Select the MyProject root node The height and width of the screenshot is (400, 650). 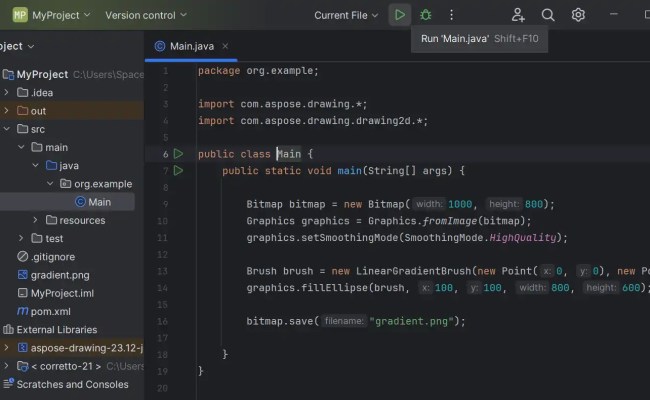point(42,74)
